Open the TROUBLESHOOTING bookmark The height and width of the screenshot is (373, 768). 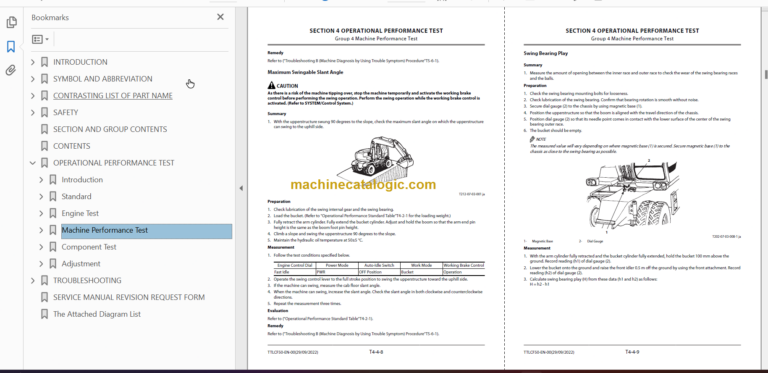click(x=87, y=280)
